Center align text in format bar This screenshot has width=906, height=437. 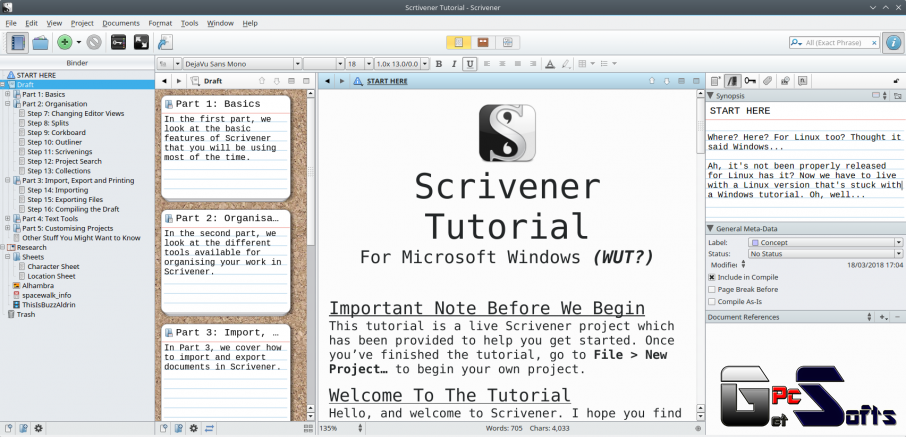(x=502, y=64)
